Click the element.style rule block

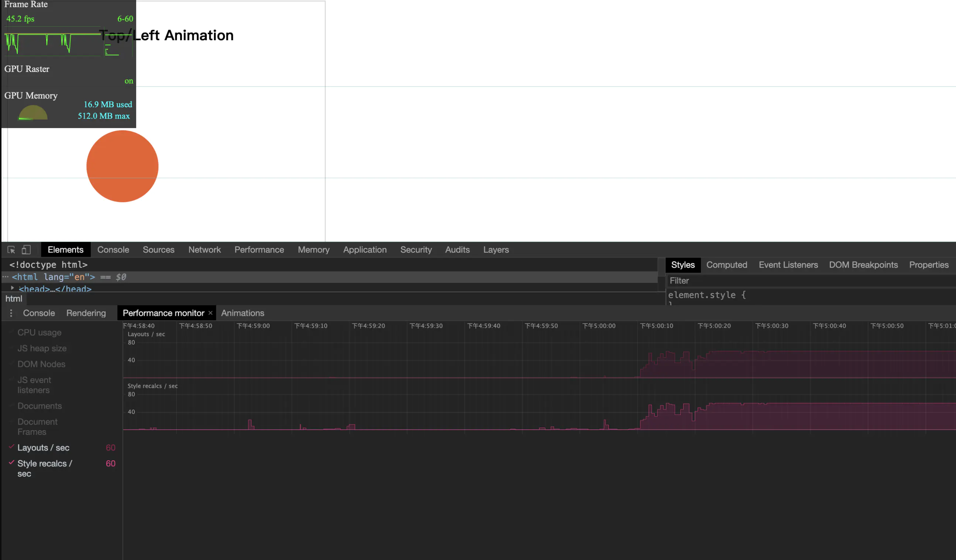tap(706, 295)
